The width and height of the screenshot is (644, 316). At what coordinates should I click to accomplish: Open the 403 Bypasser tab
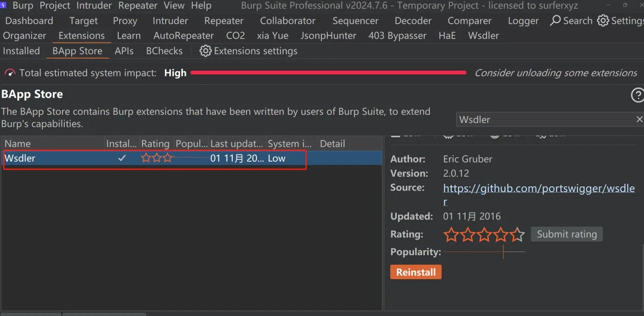tap(397, 36)
